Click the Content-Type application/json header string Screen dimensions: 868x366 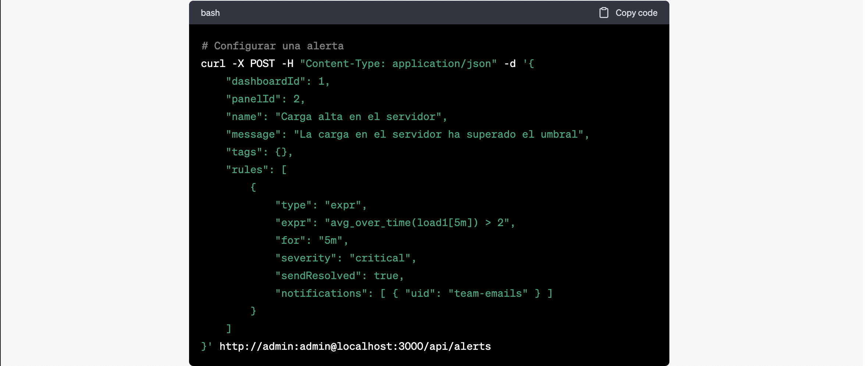(398, 64)
